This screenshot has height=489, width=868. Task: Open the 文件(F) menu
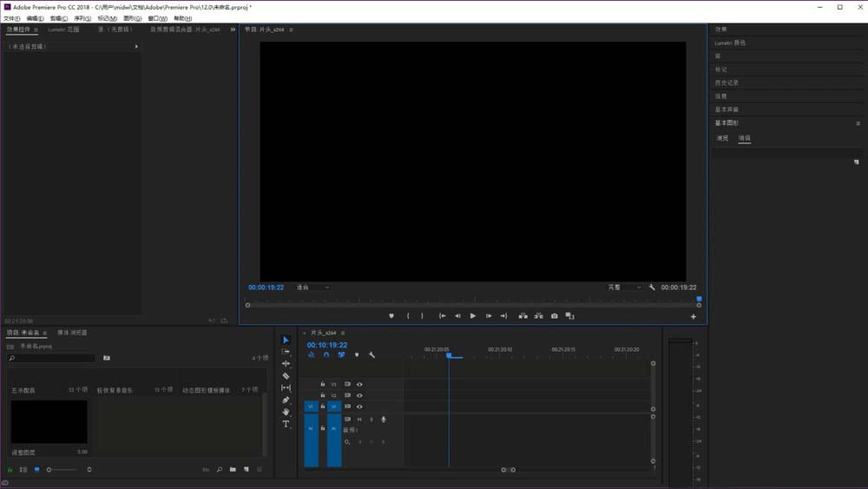(11, 18)
